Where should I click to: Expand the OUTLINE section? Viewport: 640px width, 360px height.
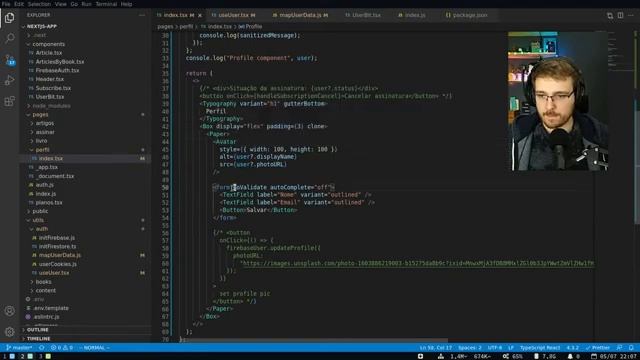click(38, 330)
